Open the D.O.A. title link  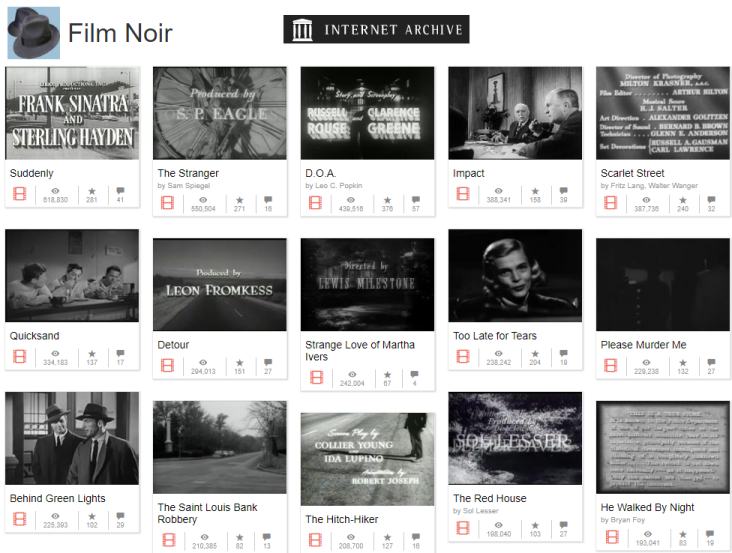pyautogui.click(x=321, y=173)
